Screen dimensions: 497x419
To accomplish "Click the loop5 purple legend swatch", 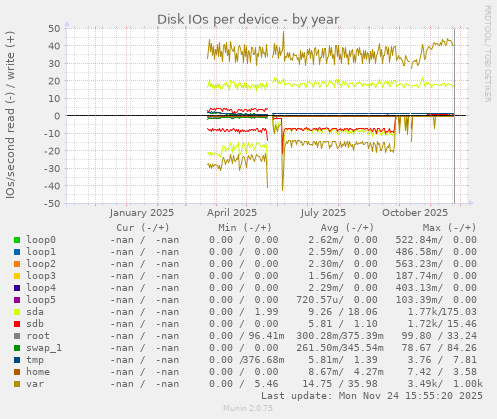I will point(17,300).
